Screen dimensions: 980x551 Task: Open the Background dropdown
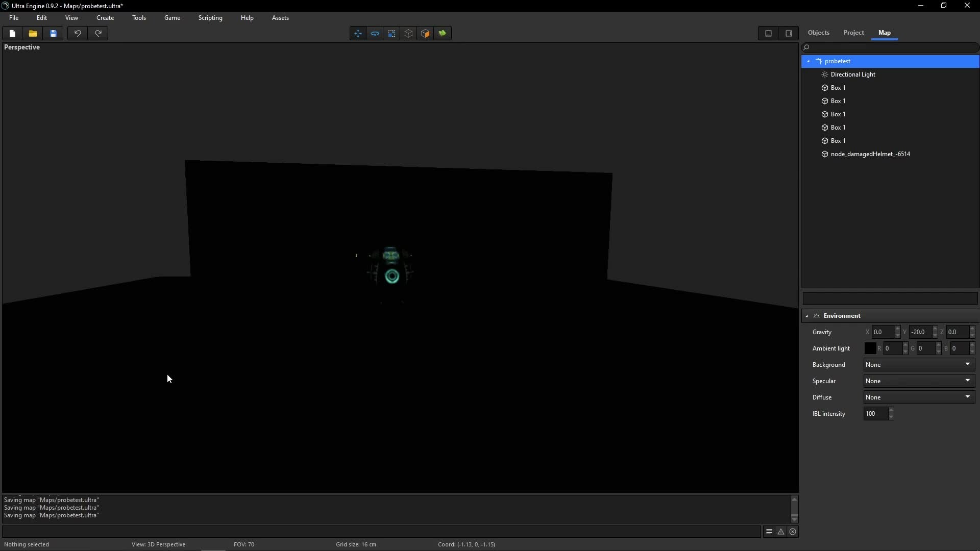(x=919, y=365)
